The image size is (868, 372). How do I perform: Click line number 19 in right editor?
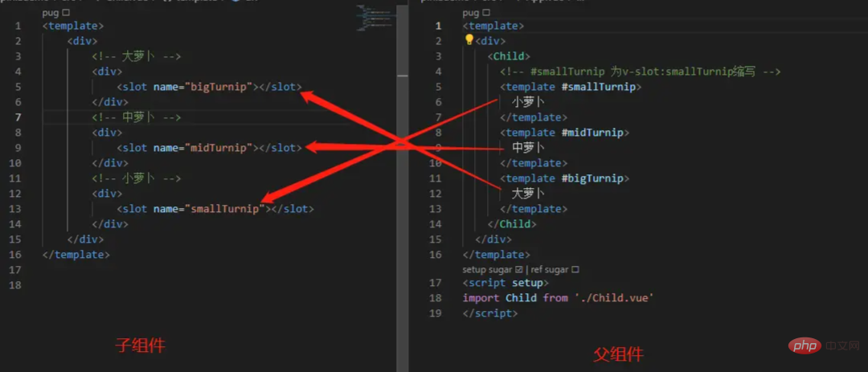click(x=436, y=313)
